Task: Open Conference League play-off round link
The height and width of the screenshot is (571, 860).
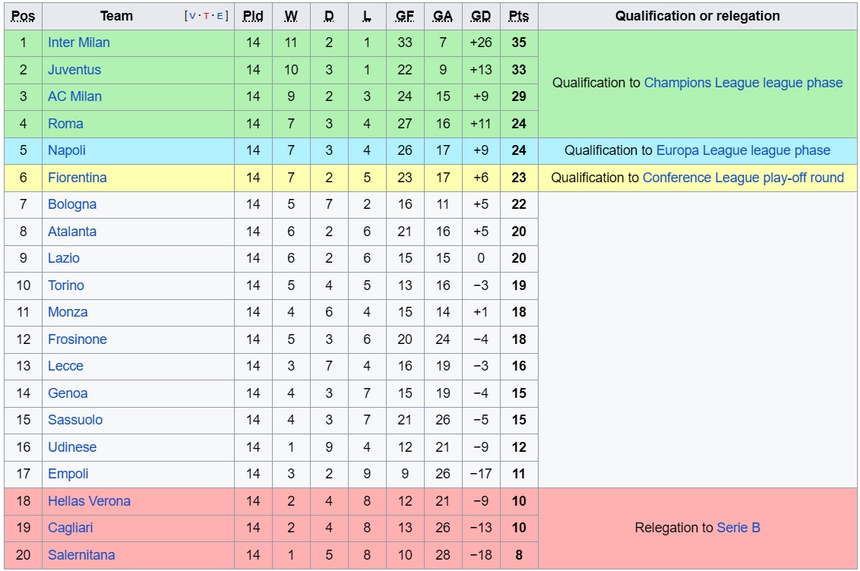Action: [743, 178]
